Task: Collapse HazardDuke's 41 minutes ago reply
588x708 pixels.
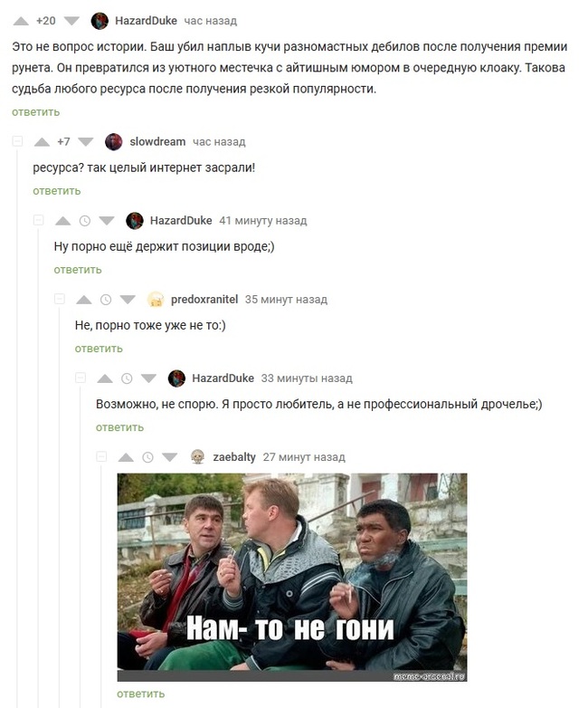Action: click(x=38, y=220)
